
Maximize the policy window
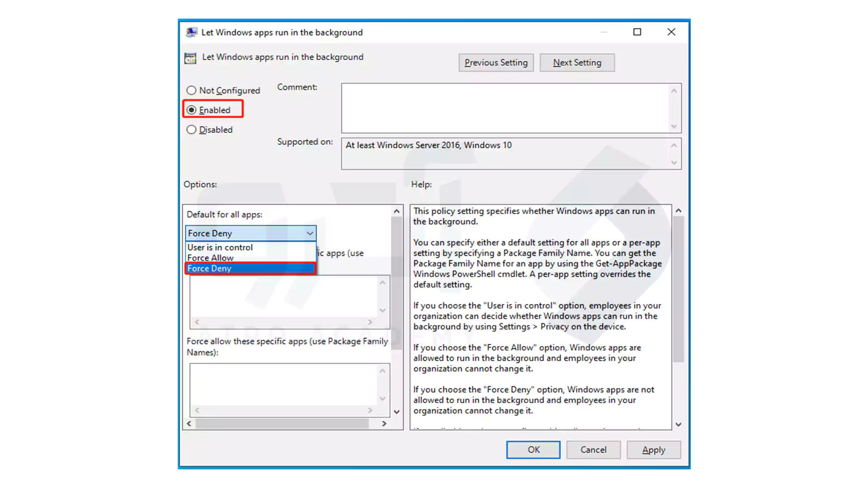pos(637,32)
